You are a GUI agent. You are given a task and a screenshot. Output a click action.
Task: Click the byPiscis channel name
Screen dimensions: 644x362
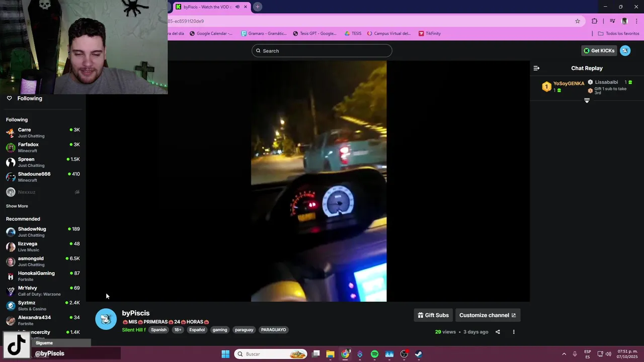[x=136, y=313]
